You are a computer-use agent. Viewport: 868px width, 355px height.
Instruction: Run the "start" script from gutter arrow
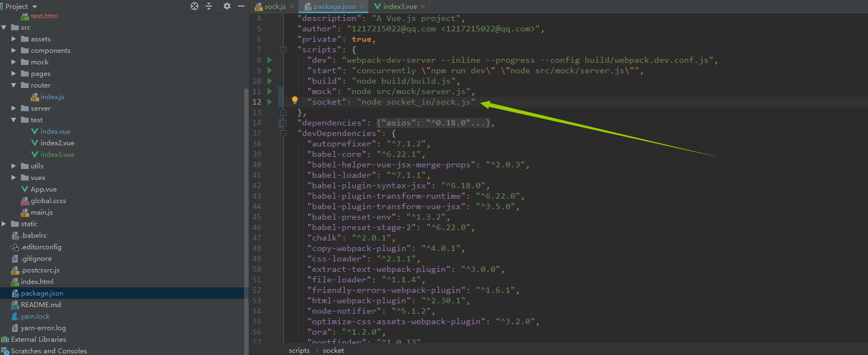[269, 70]
